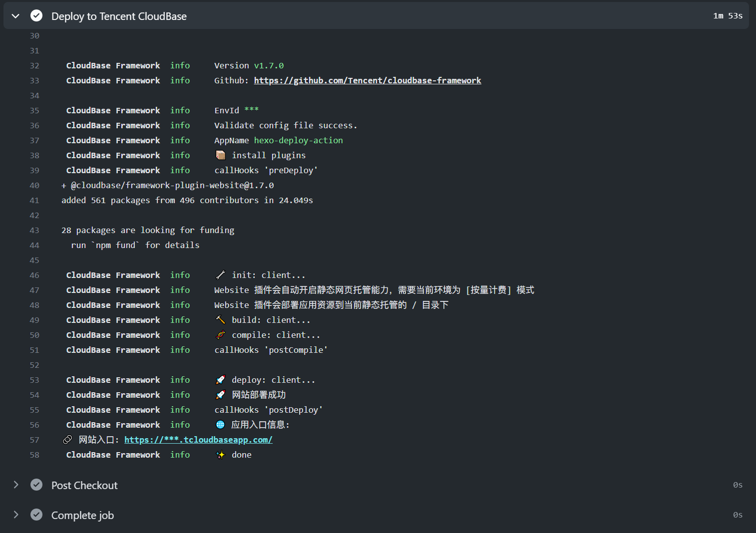Select line number 57 in the log
Screen dimensions: 756x533
click(x=34, y=440)
